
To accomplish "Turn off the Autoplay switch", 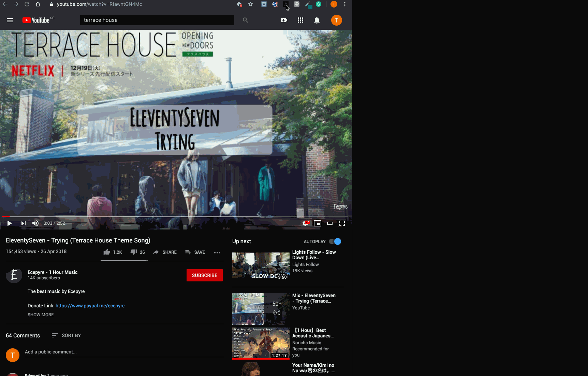I will (x=335, y=241).
